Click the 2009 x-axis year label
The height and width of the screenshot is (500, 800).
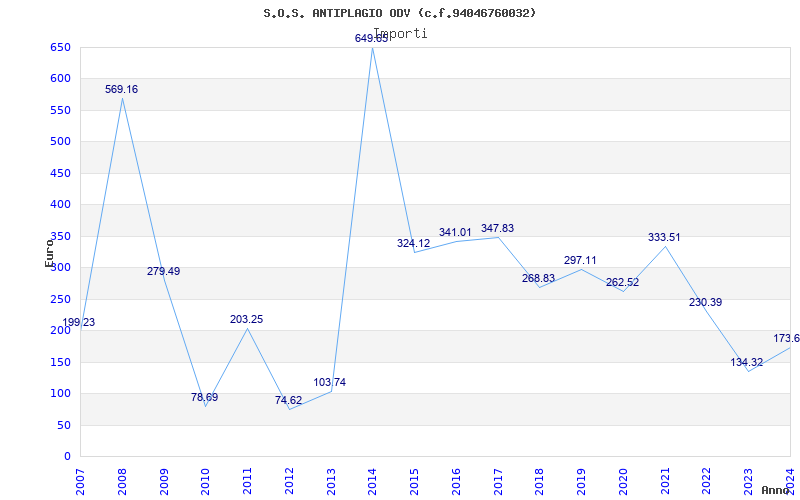pyautogui.click(x=164, y=482)
